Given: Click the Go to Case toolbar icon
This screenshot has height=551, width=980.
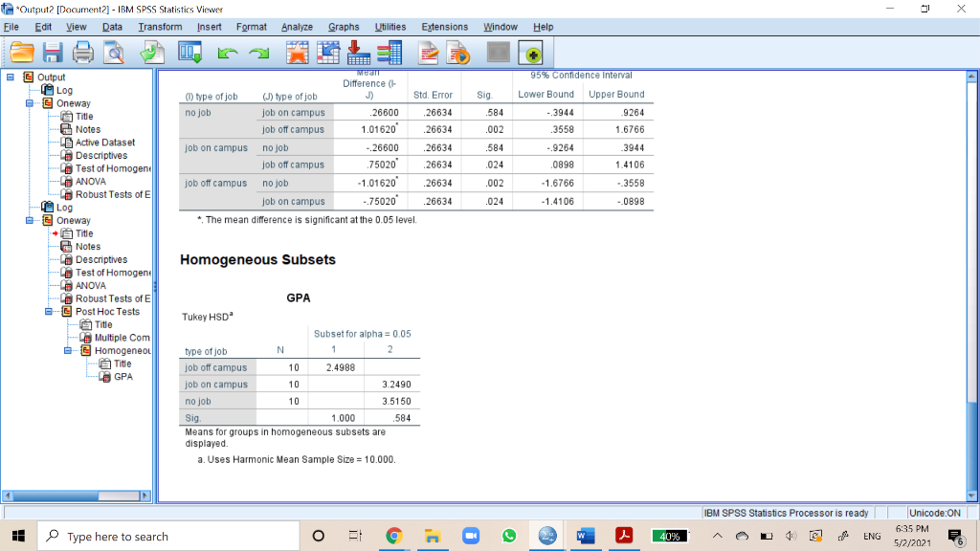Looking at the screenshot, I should (x=328, y=53).
